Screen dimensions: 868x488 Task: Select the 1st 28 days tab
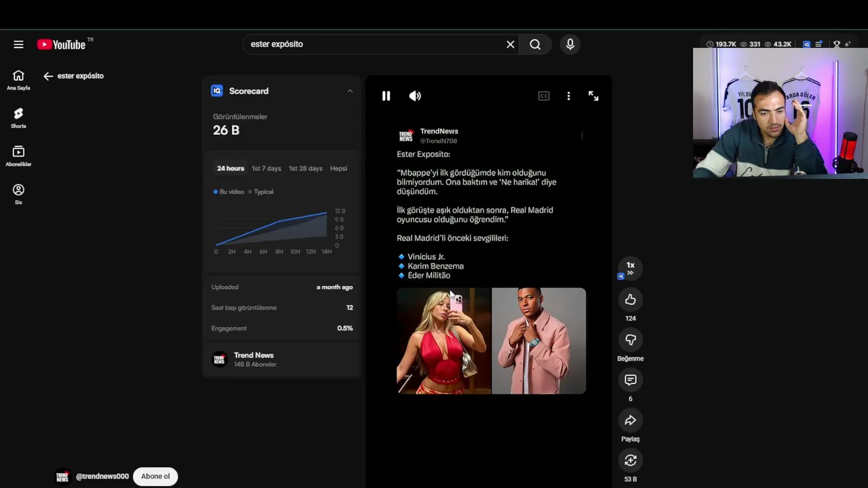tap(306, 168)
